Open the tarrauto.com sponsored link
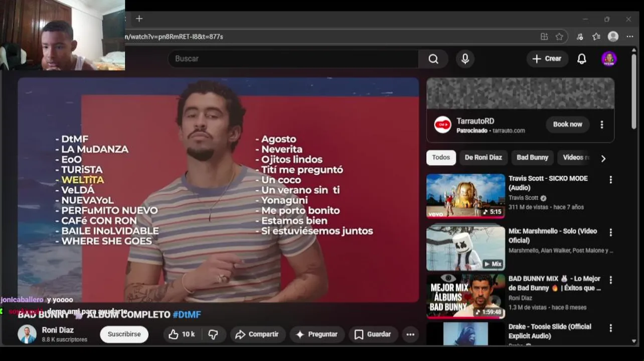Screen dimensions: 644x361 (509, 131)
